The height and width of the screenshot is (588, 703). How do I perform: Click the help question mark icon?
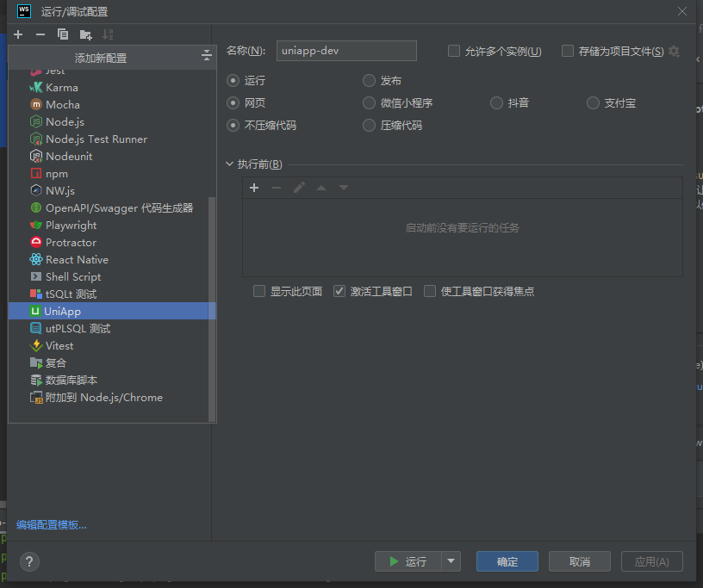click(29, 561)
